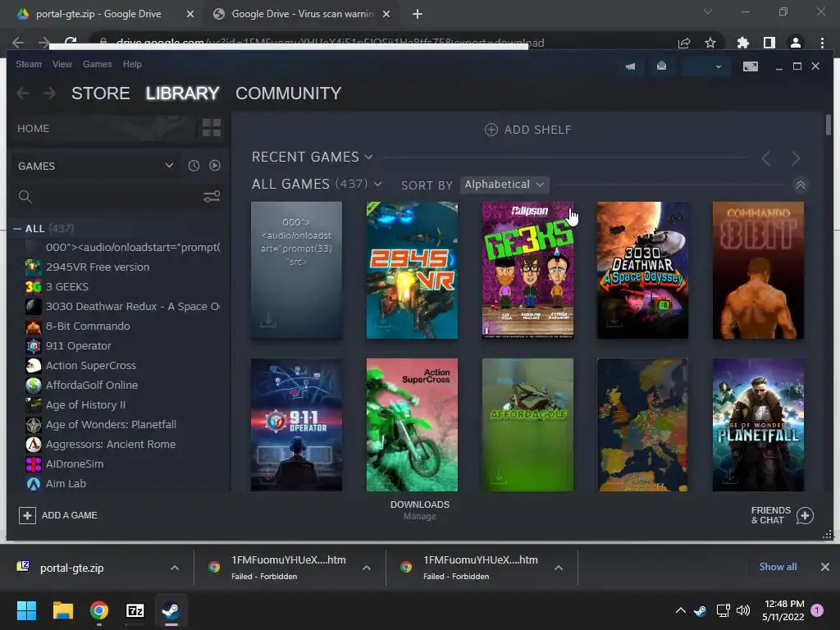Reload the page in Chrome
The image size is (840, 630).
[x=71, y=43]
